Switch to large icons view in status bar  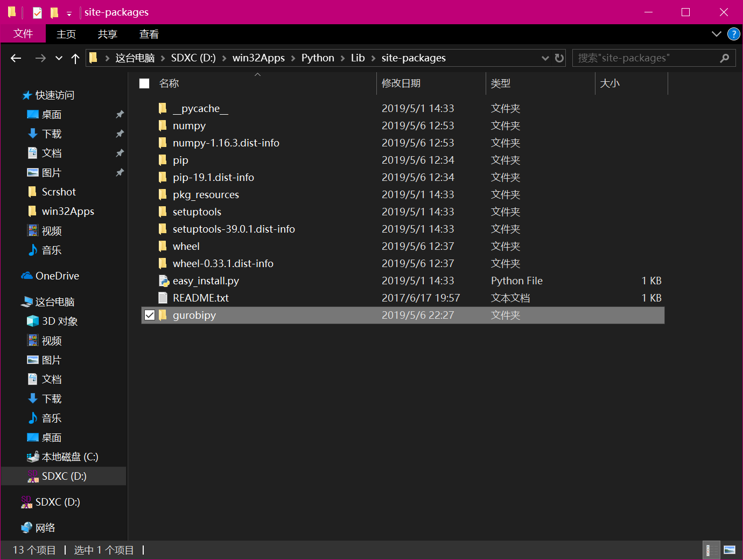click(x=730, y=550)
